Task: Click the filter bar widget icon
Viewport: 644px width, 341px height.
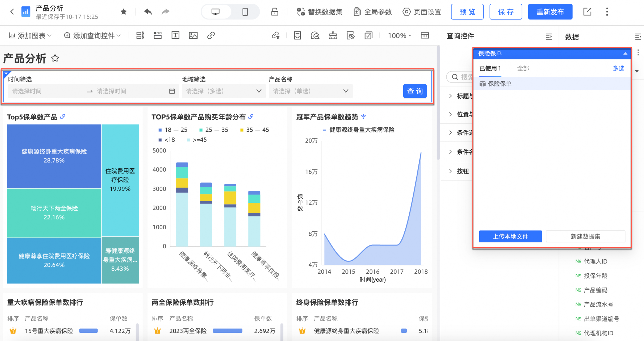Action: pyautogui.click(x=140, y=36)
